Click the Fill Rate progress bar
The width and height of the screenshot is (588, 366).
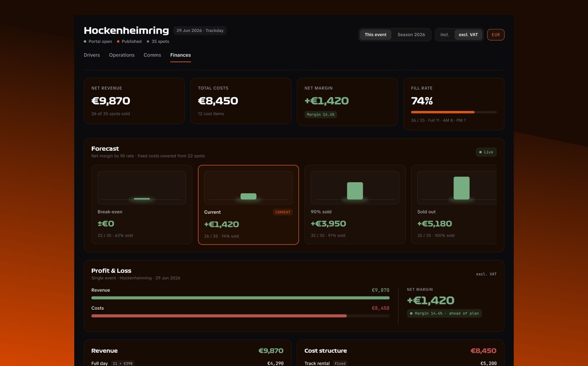click(x=454, y=112)
